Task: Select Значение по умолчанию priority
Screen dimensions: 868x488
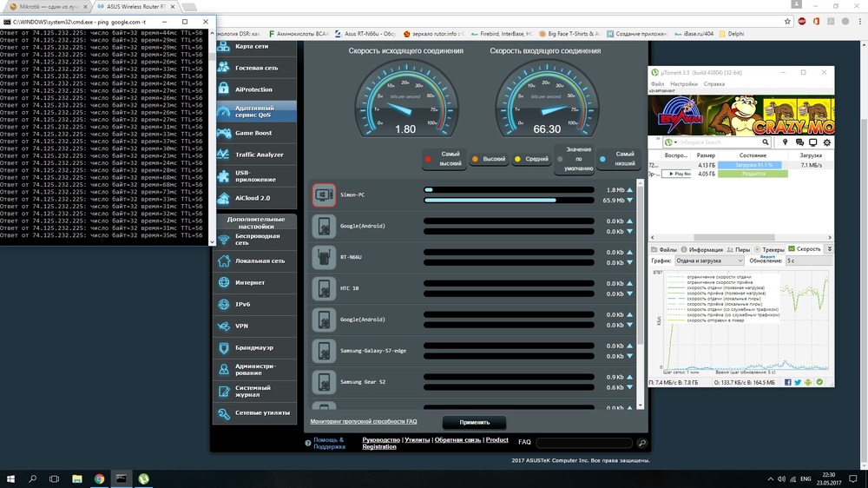Action: coord(574,159)
